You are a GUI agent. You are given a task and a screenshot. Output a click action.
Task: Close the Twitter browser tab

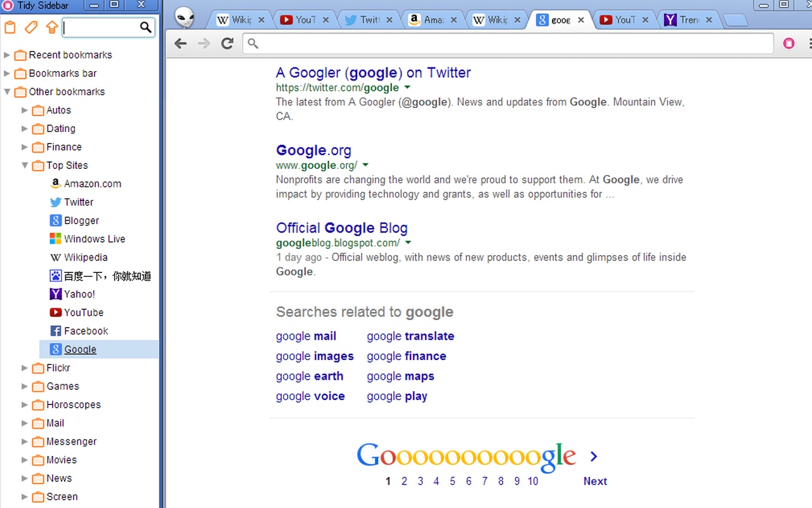[389, 20]
